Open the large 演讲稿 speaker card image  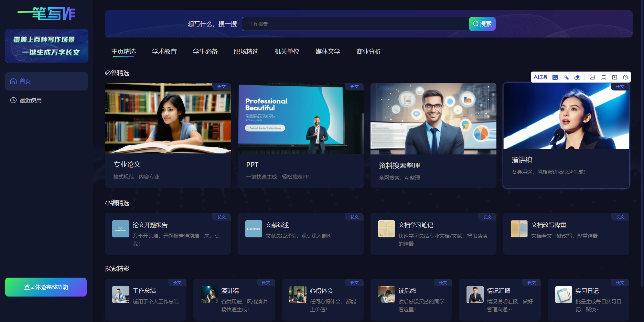566,116
